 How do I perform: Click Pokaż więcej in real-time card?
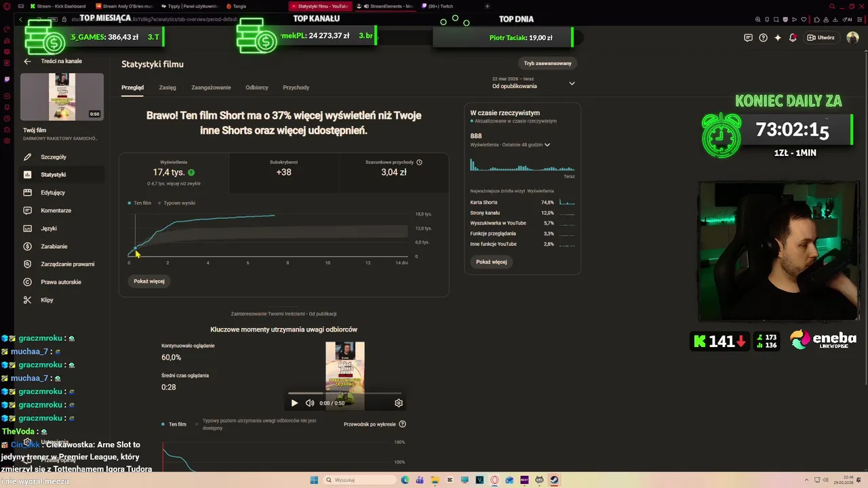[x=492, y=262]
